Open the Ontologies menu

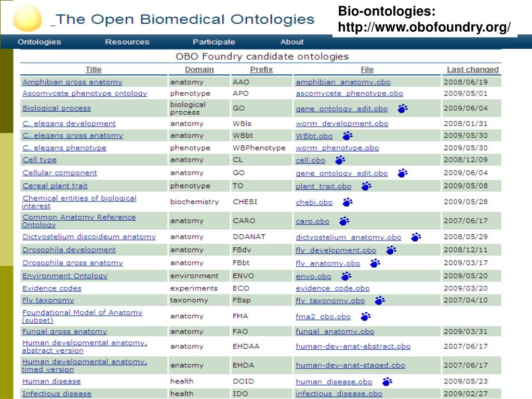39,42
